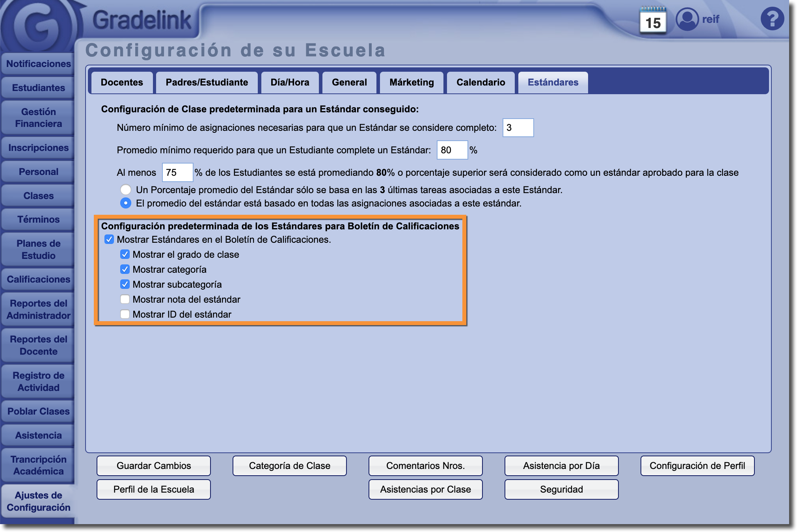Open the reif user profile icon

tap(687, 19)
